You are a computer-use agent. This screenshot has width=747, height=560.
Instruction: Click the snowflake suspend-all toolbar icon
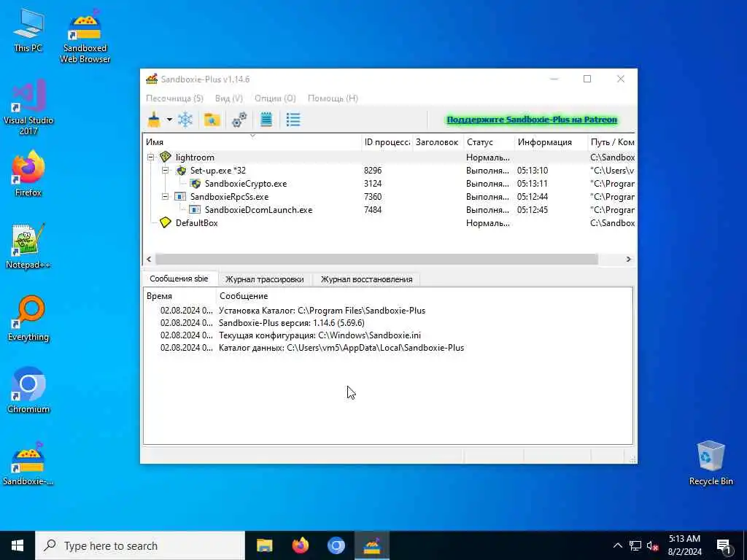185,120
